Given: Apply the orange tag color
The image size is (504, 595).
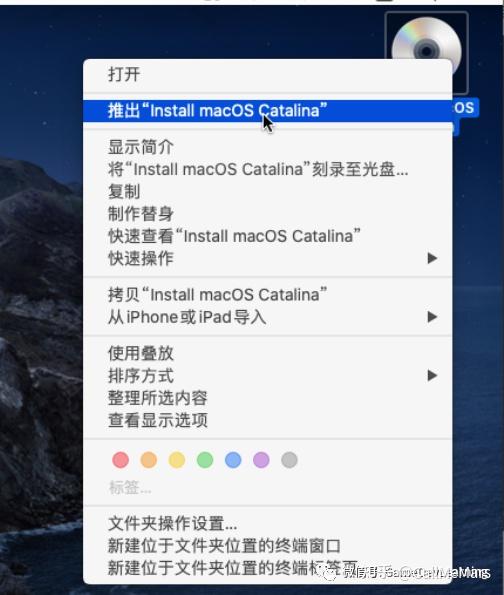Looking at the screenshot, I should pyautogui.click(x=149, y=460).
